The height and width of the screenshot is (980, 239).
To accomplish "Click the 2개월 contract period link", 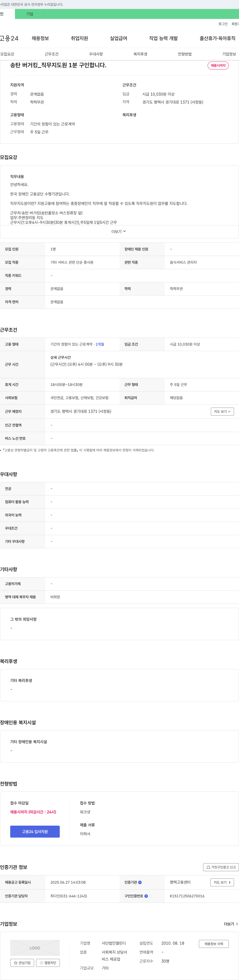I will pos(100,344).
